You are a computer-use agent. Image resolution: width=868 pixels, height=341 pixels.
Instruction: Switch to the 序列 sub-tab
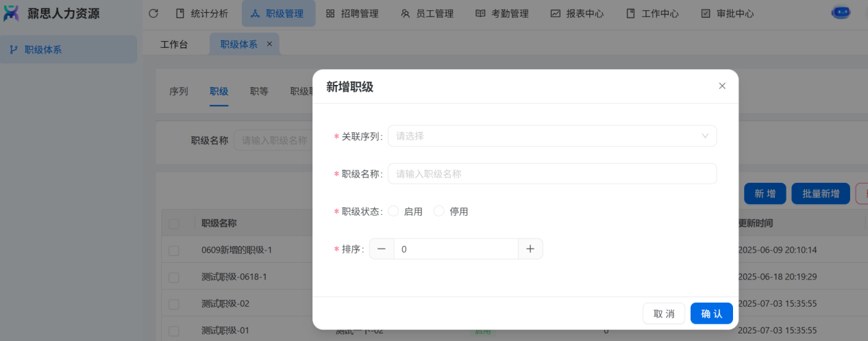(178, 92)
